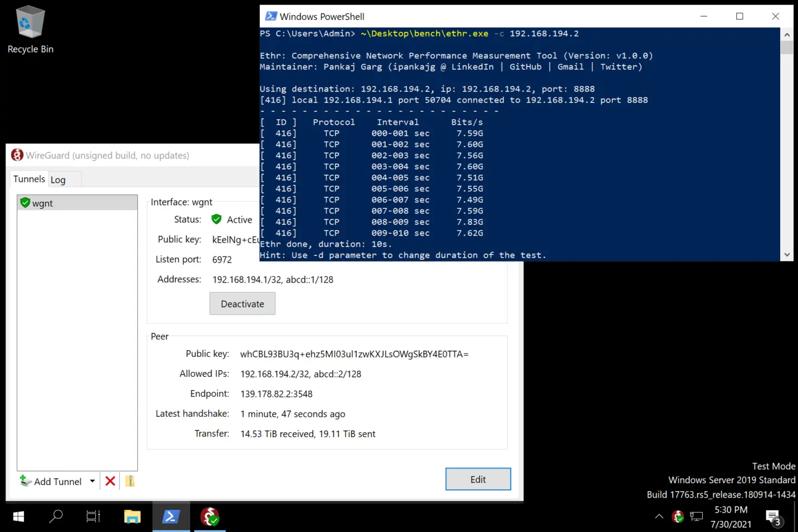Select the wgnt tunnel in the list
798x532 pixels.
pyautogui.click(x=77, y=203)
